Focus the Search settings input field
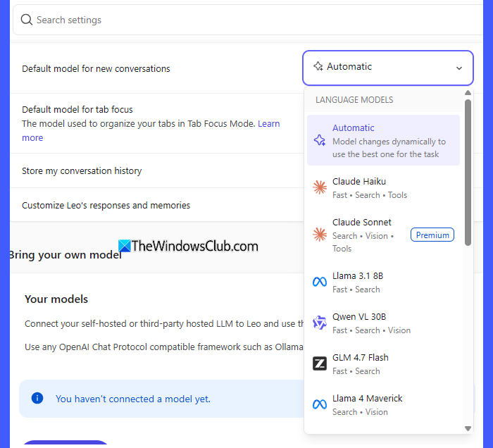Viewport: 493px width, 448px height. [248, 20]
